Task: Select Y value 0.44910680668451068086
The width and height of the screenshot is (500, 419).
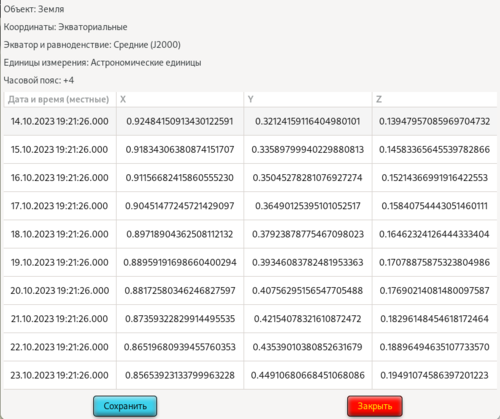Action: pos(308,375)
